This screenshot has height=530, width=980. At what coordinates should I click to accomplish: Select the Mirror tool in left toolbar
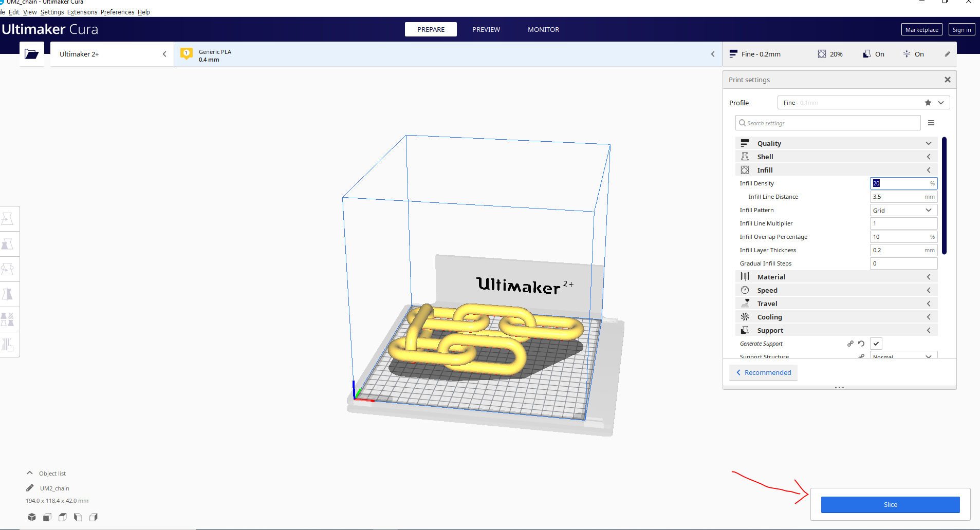[8, 294]
